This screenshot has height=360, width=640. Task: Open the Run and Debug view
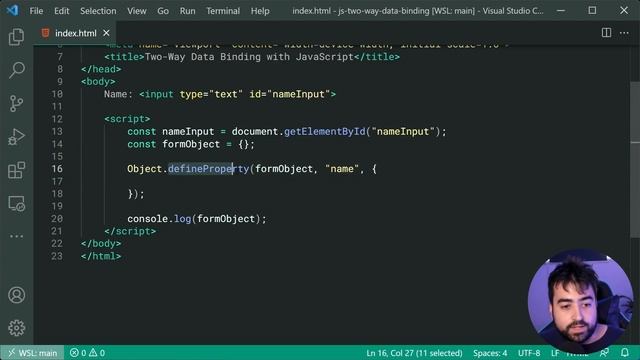[16, 137]
